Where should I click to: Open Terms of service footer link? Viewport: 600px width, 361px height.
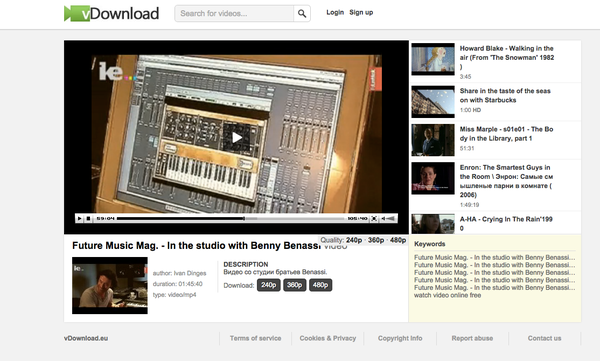tap(255, 338)
